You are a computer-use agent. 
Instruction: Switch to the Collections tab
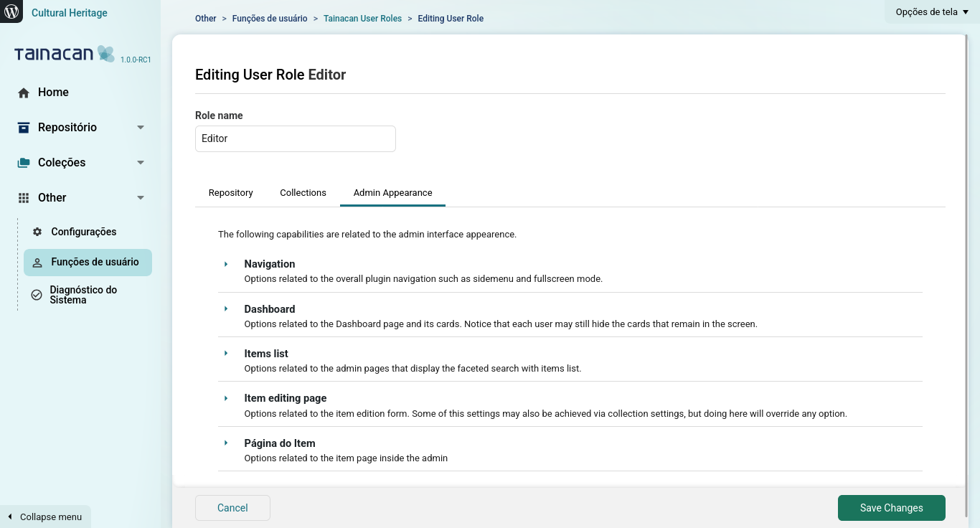[303, 193]
